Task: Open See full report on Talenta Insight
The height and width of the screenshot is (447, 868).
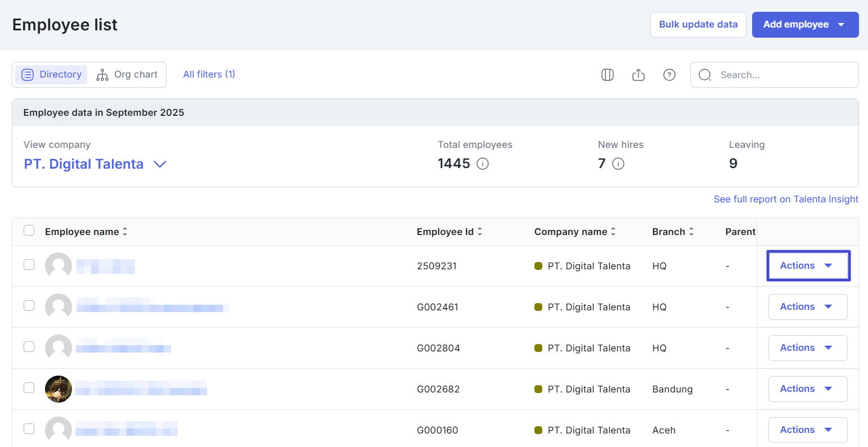Action: tap(786, 199)
